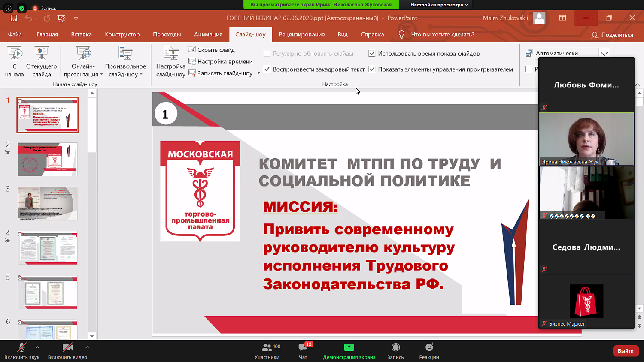Switch to Рецензирование ribbon tab

pyautogui.click(x=302, y=34)
